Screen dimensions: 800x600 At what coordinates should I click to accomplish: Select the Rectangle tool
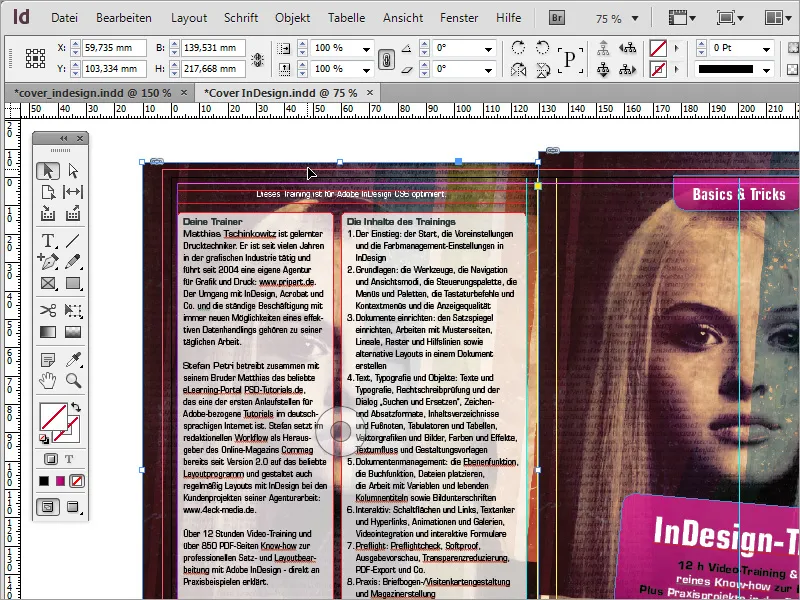tap(73, 283)
